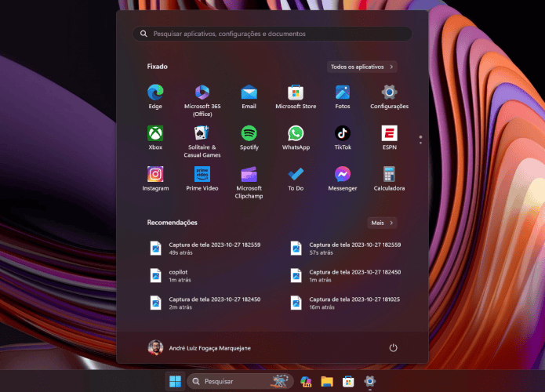545x392 pixels.
Task: Launch TikTok
Action: pyautogui.click(x=343, y=138)
